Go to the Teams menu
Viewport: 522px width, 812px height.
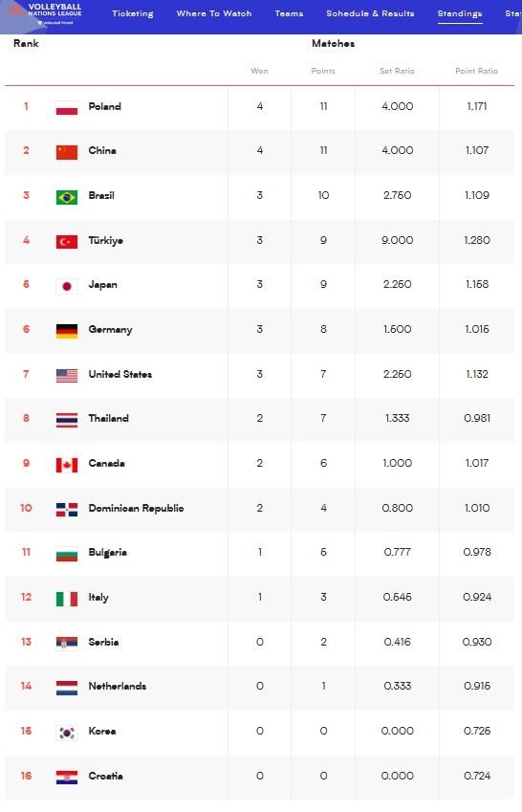point(289,13)
